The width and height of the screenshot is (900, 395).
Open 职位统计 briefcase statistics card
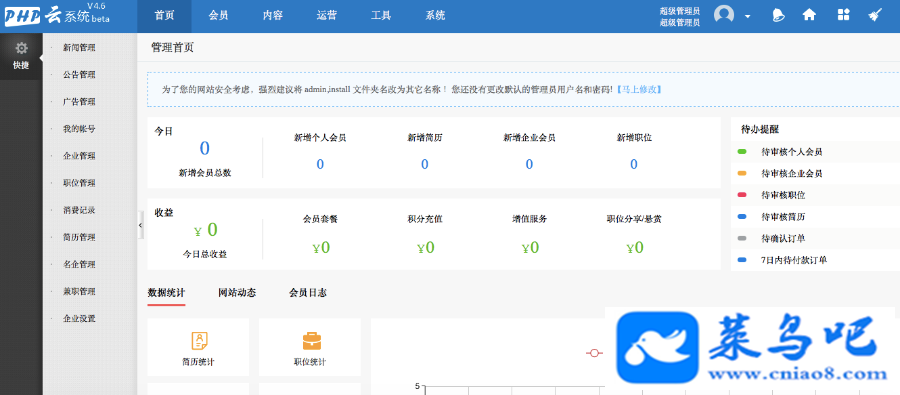click(310, 347)
